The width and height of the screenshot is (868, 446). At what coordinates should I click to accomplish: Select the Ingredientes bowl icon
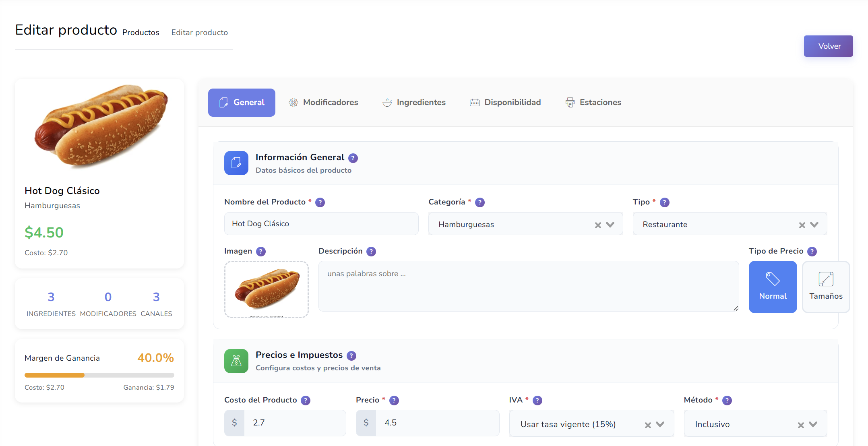coord(387,102)
